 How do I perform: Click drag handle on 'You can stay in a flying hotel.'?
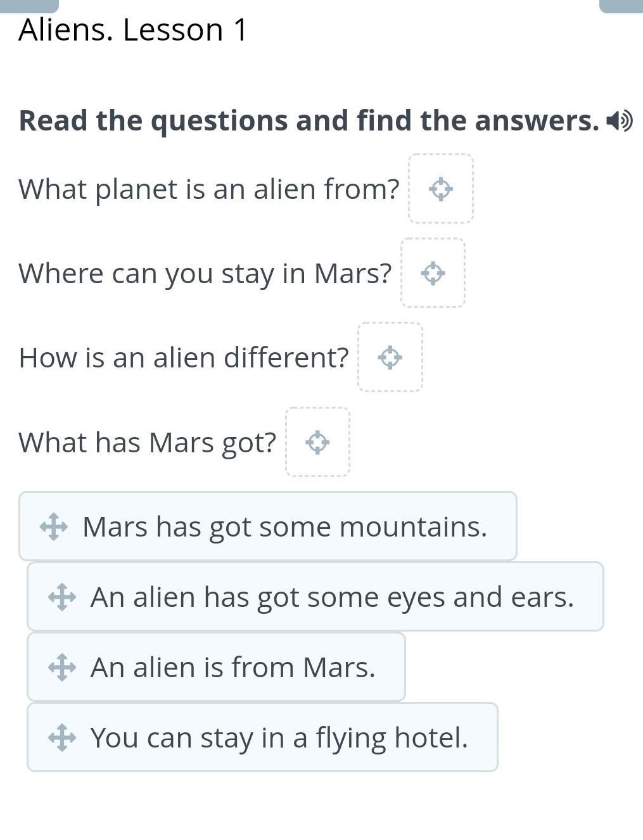(62, 737)
